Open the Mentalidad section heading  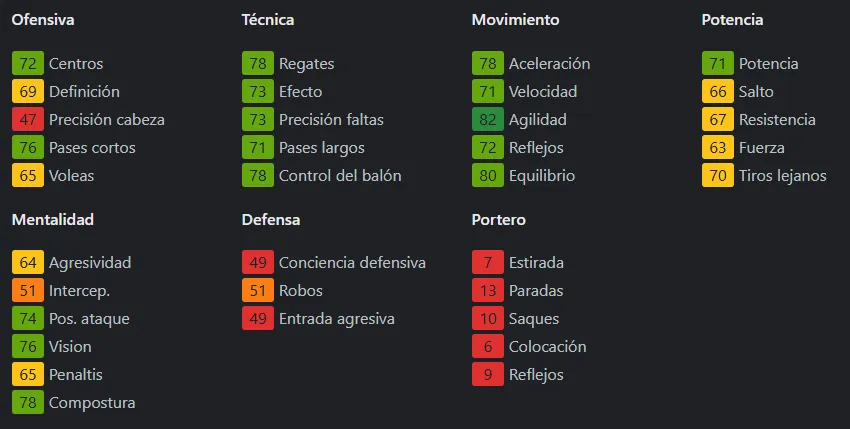(52, 219)
